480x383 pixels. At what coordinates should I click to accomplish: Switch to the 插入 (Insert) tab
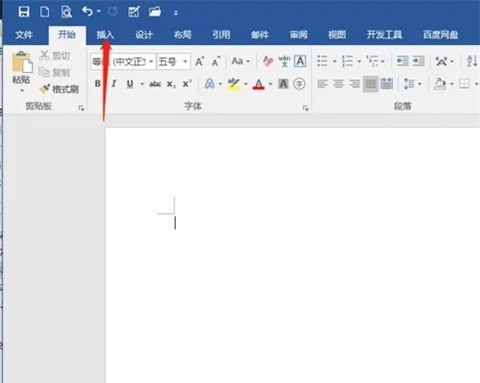click(x=105, y=35)
